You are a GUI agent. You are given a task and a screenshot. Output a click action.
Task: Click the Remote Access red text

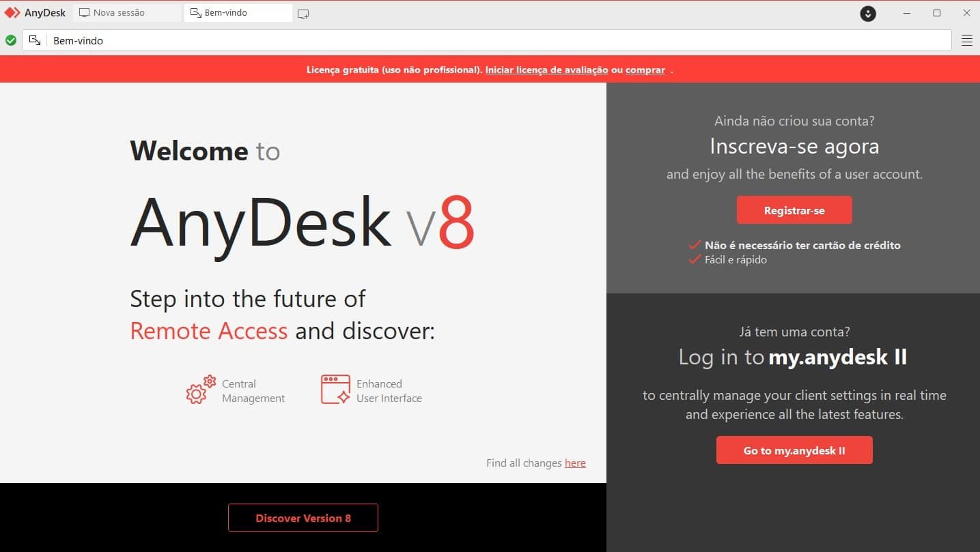tap(209, 331)
